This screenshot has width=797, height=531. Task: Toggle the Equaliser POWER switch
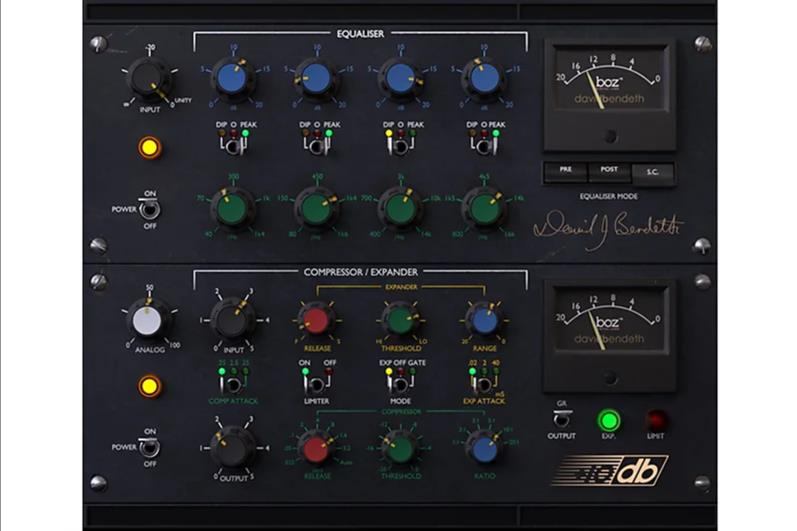coord(149,209)
